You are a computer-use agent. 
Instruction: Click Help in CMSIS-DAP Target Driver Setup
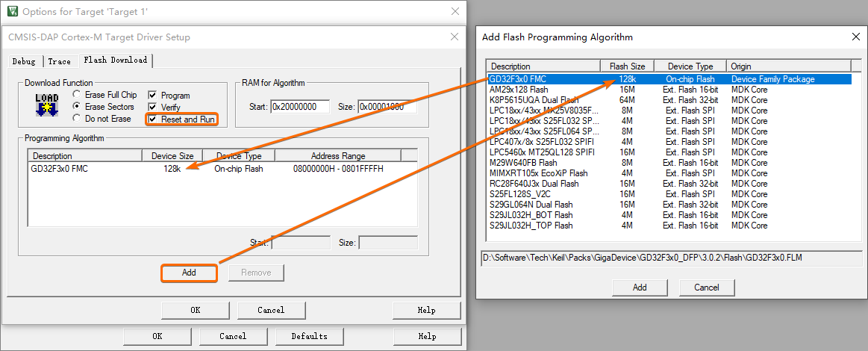[x=427, y=310]
